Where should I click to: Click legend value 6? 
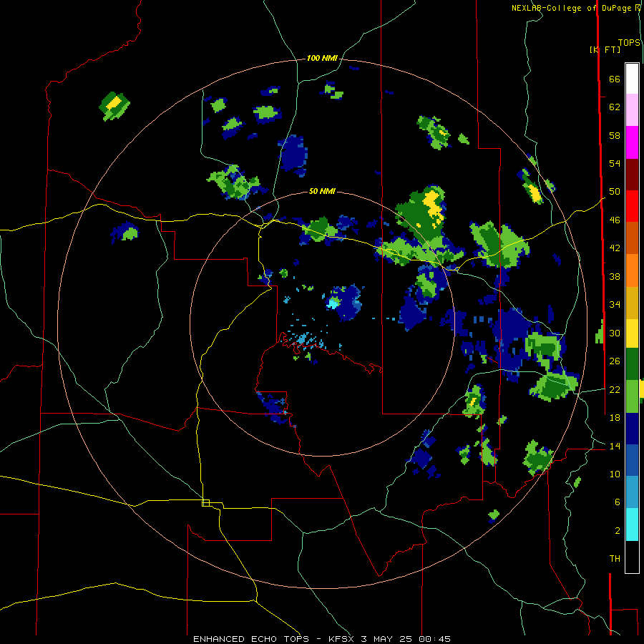[617, 502]
